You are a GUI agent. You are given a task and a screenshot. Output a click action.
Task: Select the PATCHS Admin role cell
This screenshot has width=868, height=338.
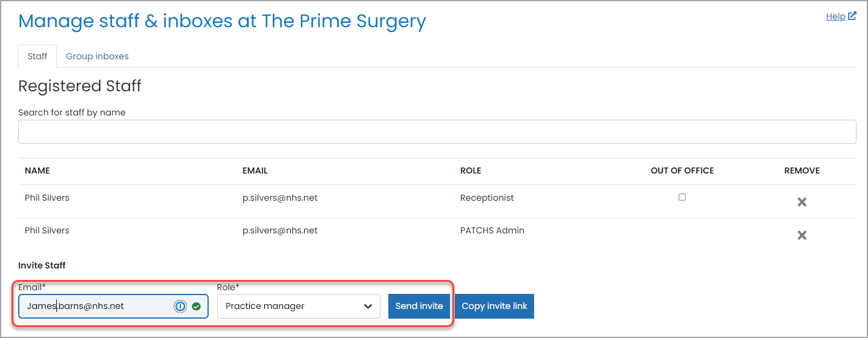[492, 230]
